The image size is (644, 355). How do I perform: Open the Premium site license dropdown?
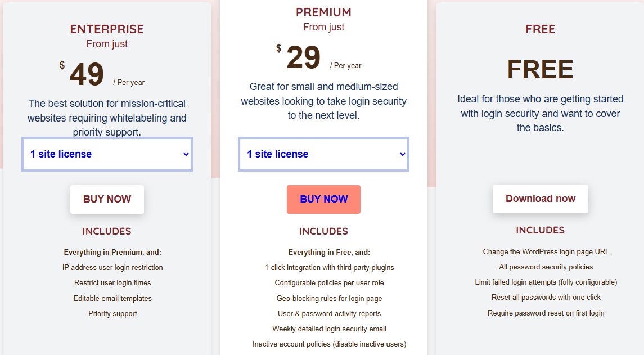tap(323, 154)
